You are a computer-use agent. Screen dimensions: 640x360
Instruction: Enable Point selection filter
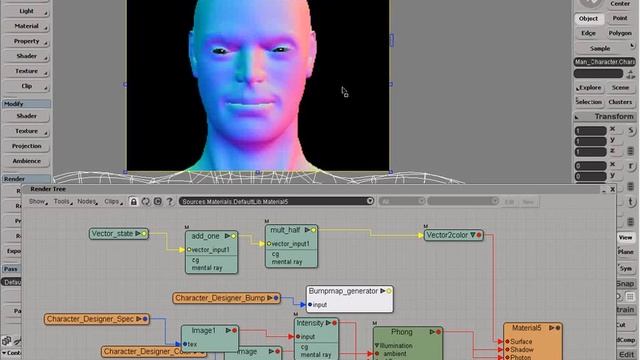pyautogui.click(x=620, y=18)
